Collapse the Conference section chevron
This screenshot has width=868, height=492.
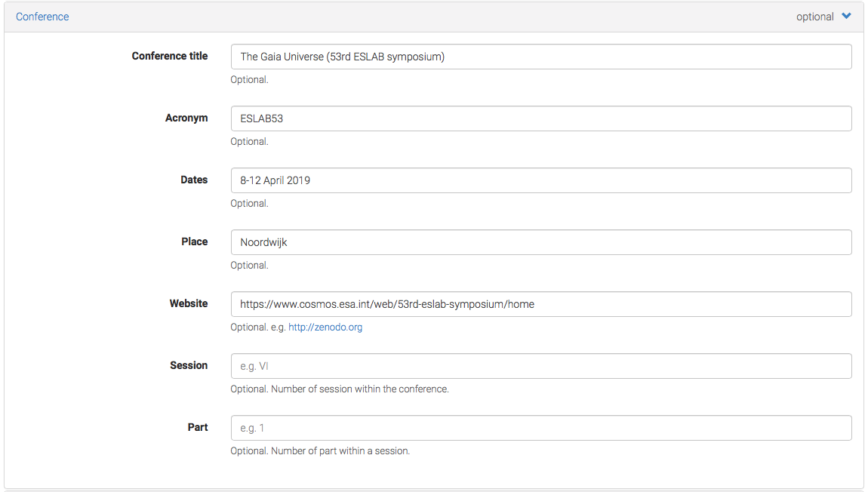coord(846,16)
